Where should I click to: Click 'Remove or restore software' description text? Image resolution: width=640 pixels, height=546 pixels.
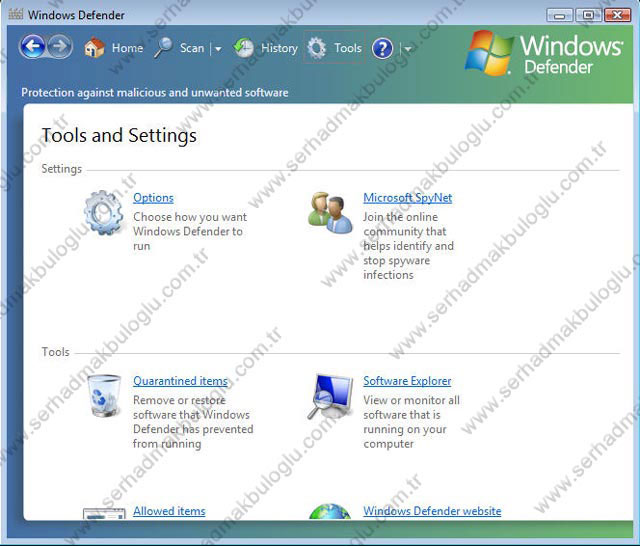(193, 422)
